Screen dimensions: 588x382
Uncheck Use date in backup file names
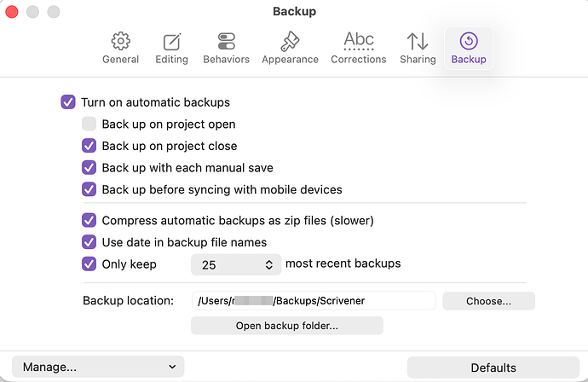(89, 242)
